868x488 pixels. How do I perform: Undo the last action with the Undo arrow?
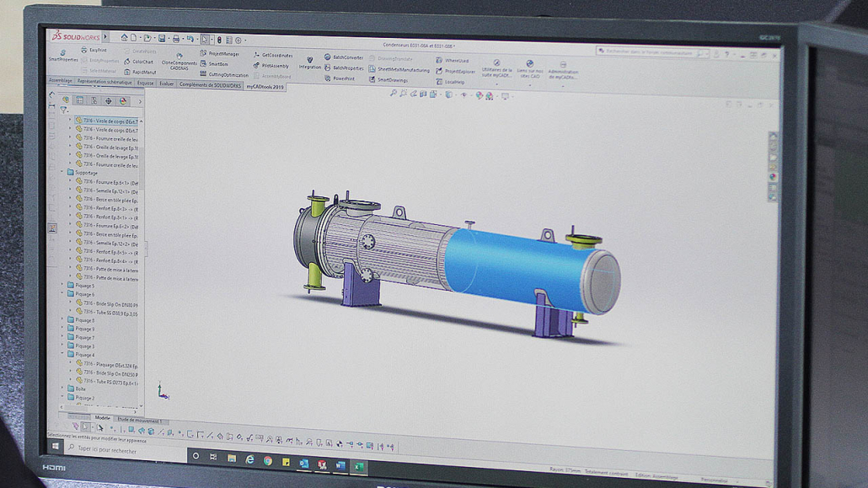click(190, 39)
